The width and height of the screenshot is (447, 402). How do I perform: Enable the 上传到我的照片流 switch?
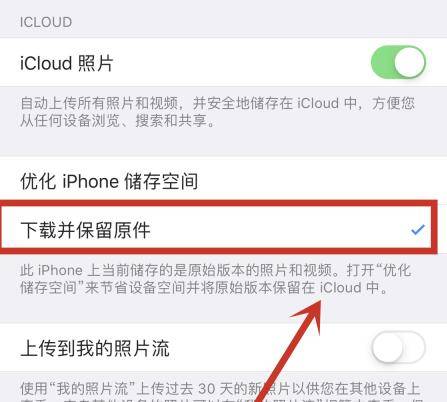click(398, 347)
